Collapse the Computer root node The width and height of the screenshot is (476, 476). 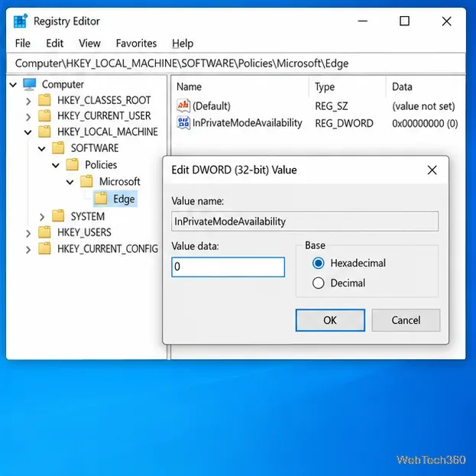click(x=13, y=84)
